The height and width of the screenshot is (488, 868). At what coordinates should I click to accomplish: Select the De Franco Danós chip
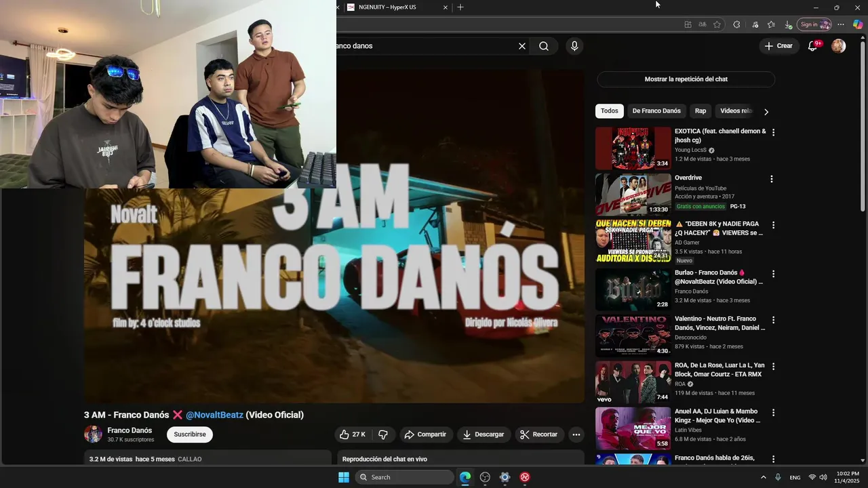click(656, 111)
